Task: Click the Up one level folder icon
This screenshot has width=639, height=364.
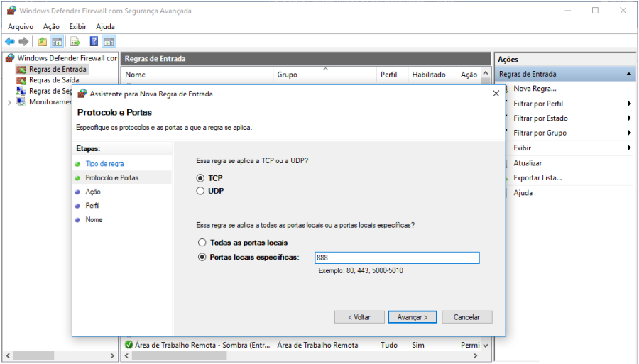Action: tap(43, 42)
